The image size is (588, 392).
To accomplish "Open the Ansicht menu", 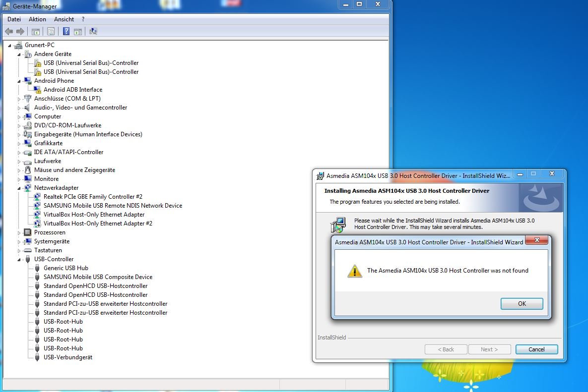I will click(64, 19).
